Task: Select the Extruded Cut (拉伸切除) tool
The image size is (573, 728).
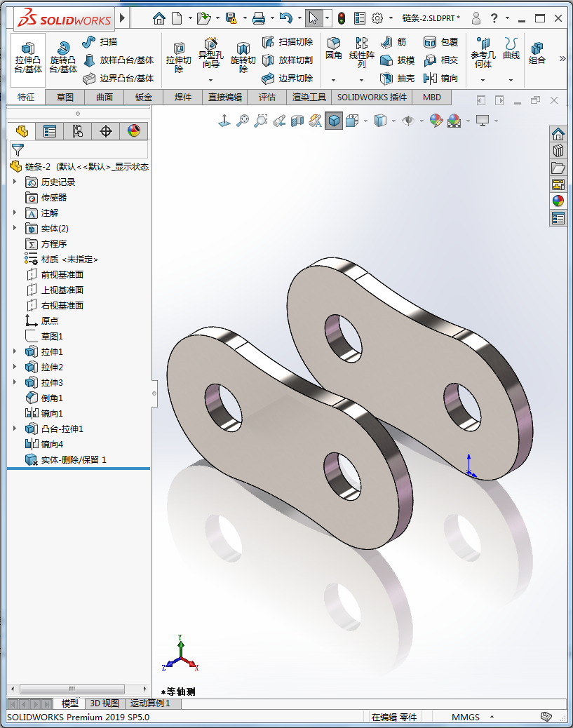Action: click(x=179, y=59)
